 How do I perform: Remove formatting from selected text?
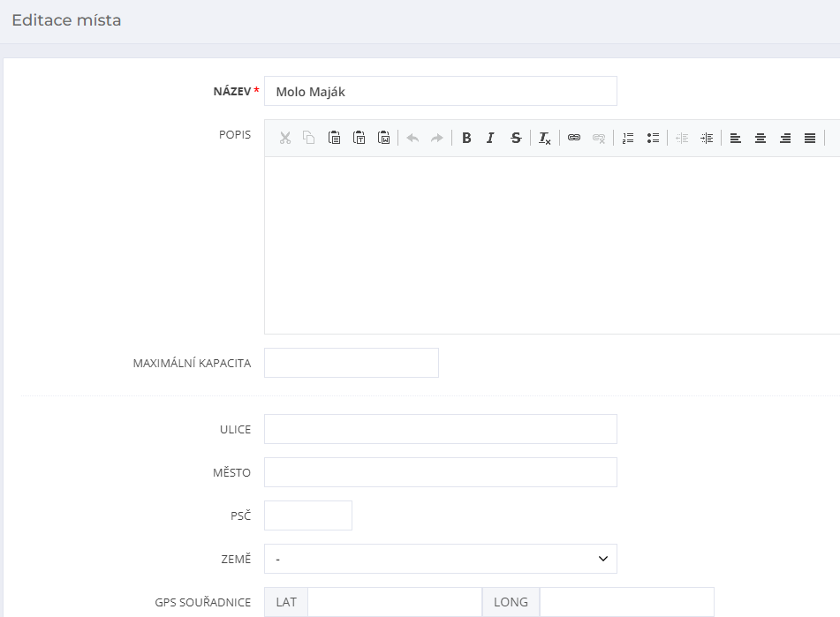coord(545,138)
